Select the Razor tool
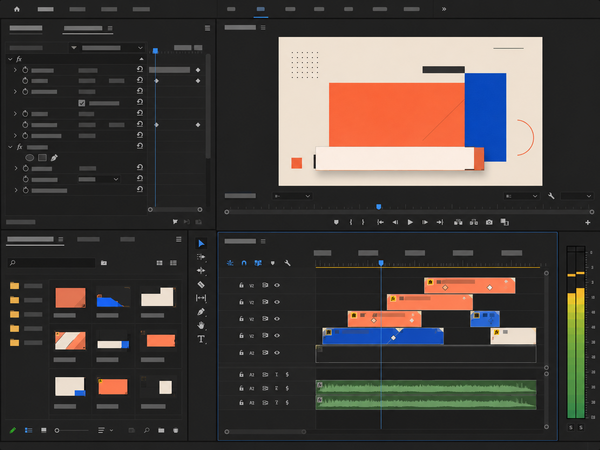This screenshot has width=600, height=450. click(x=201, y=284)
